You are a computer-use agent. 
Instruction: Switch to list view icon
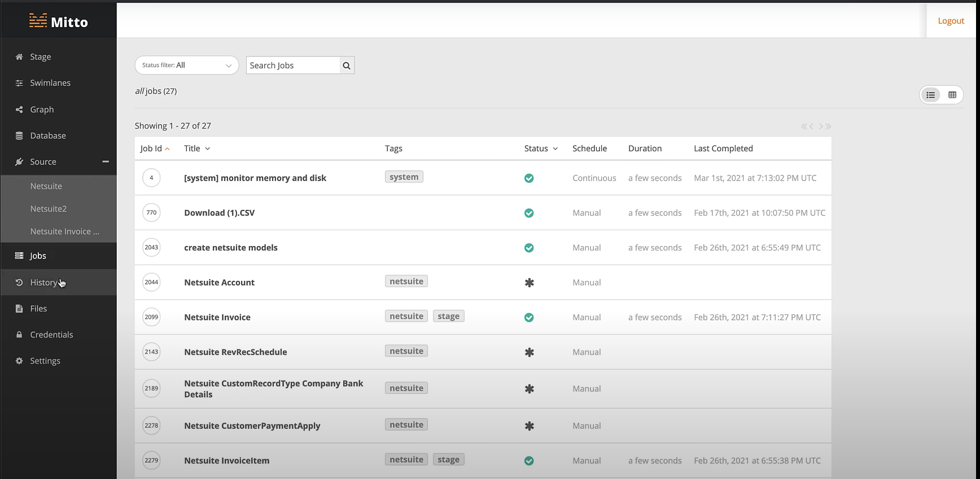(x=931, y=95)
